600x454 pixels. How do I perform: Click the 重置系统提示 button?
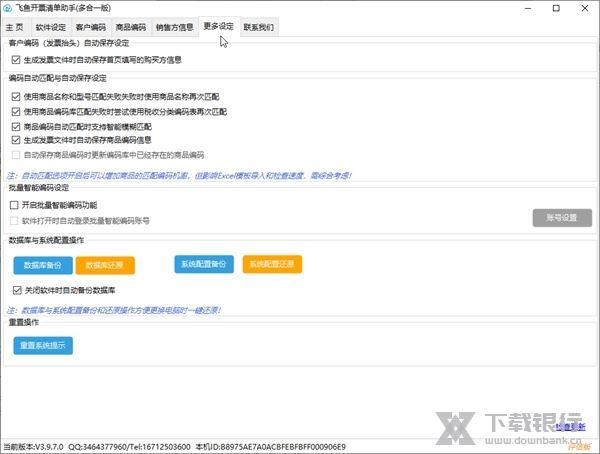pos(43,345)
